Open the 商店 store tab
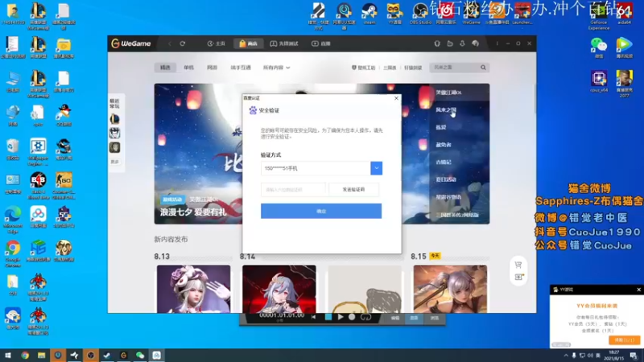This screenshot has height=362, width=644. click(x=248, y=43)
